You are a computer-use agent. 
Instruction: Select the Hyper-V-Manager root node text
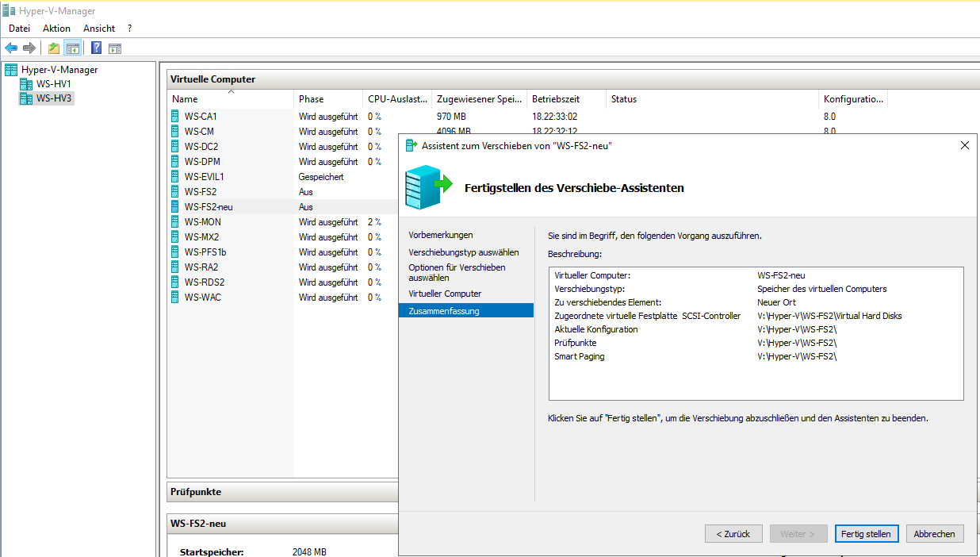(59, 70)
